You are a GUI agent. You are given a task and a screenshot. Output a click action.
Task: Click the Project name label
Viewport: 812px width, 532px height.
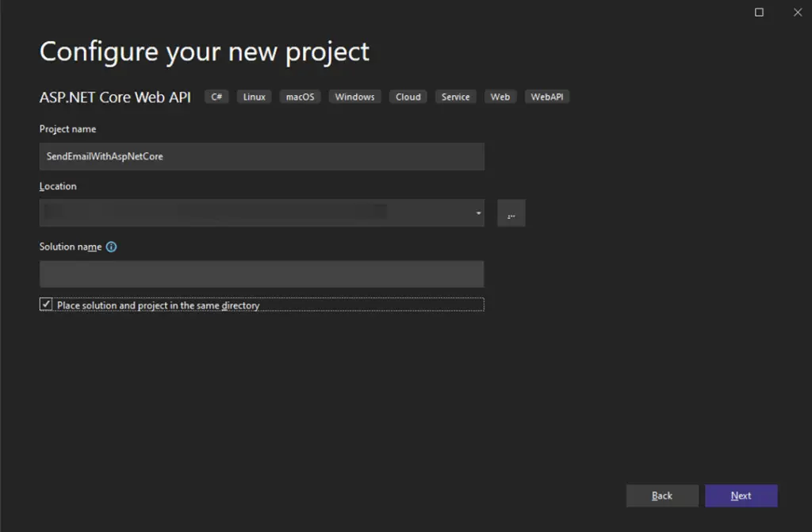click(68, 129)
